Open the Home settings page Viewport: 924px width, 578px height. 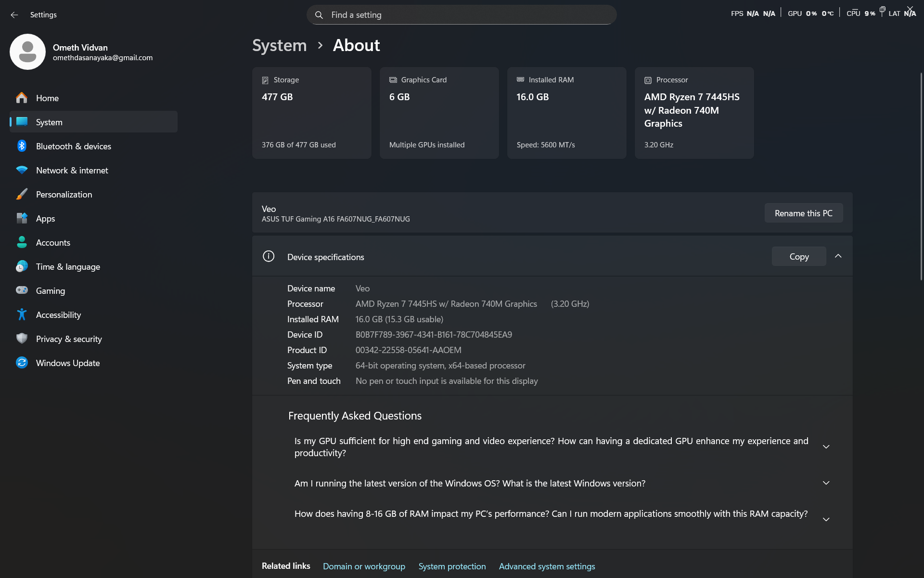(93, 98)
